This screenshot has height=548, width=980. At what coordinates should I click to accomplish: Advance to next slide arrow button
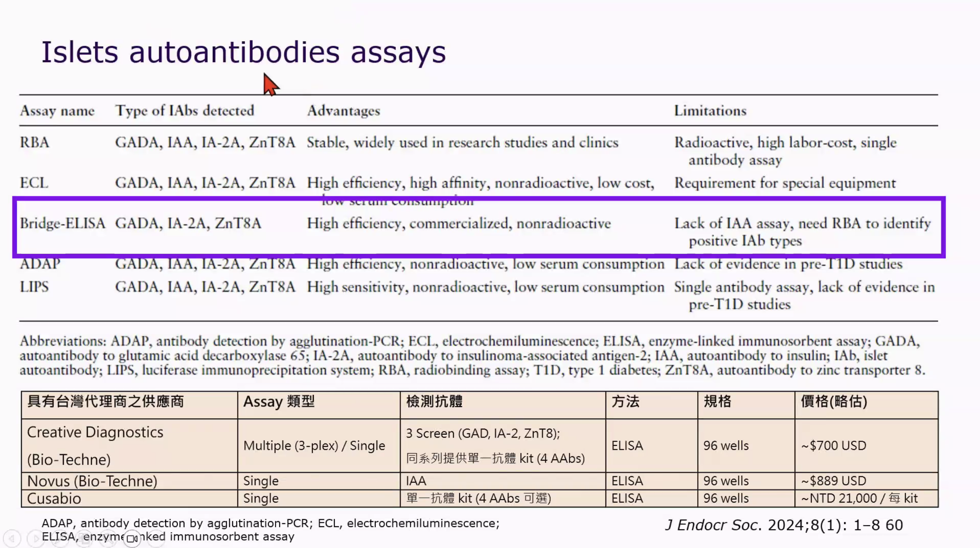click(x=35, y=538)
